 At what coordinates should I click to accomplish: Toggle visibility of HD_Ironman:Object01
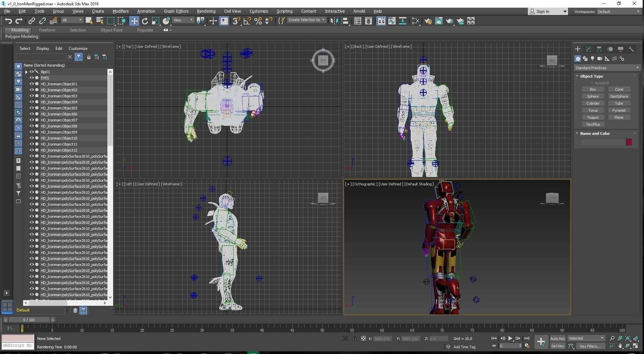31,84
